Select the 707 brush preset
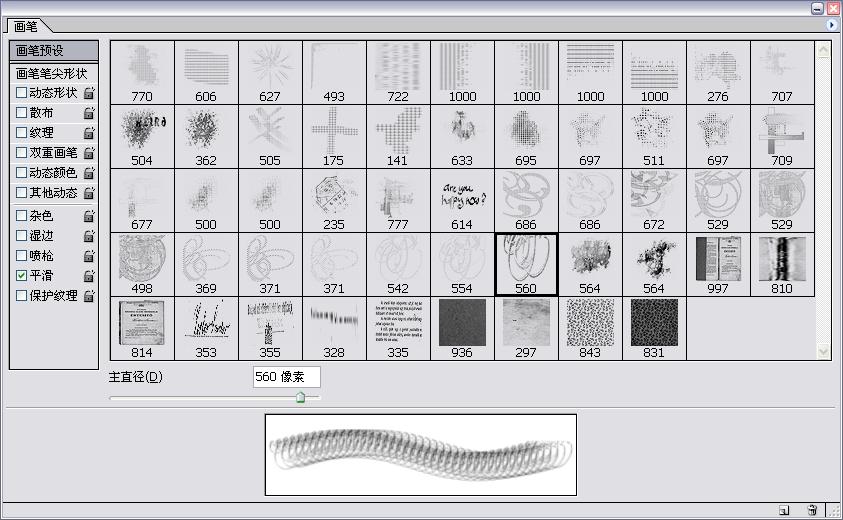Image resolution: width=843 pixels, height=520 pixels. [782, 73]
